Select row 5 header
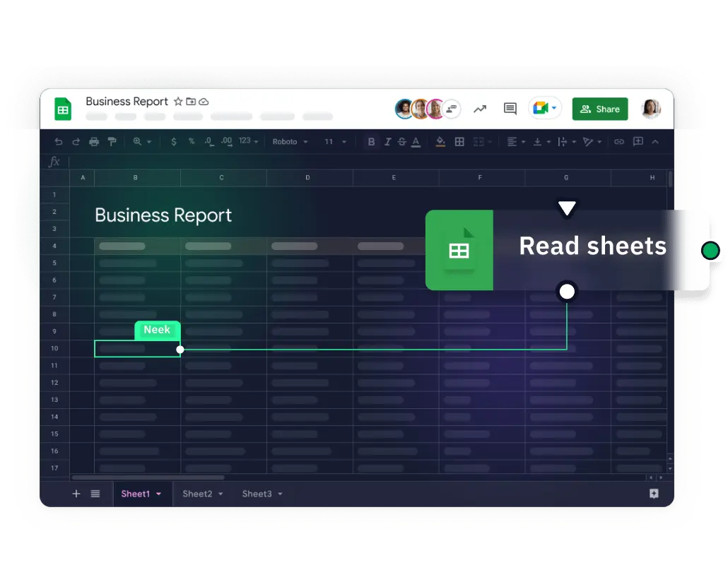The image size is (728, 565). pyautogui.click(x=55, y=263)
